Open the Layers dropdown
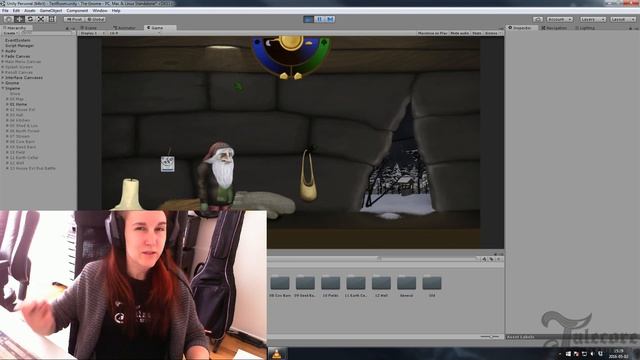Image resolution: width=640 pixels, height=360 pixels. (593, 19)
